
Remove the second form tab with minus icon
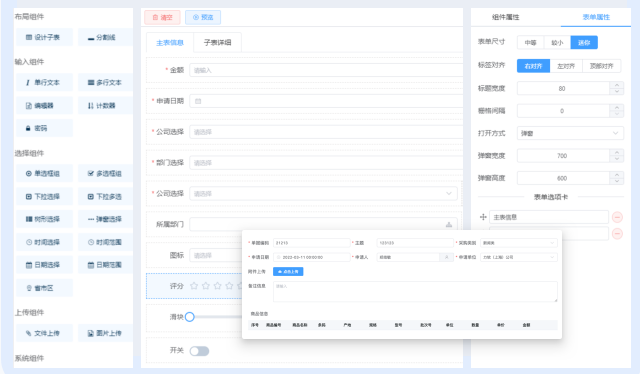[x=617, y=234]
